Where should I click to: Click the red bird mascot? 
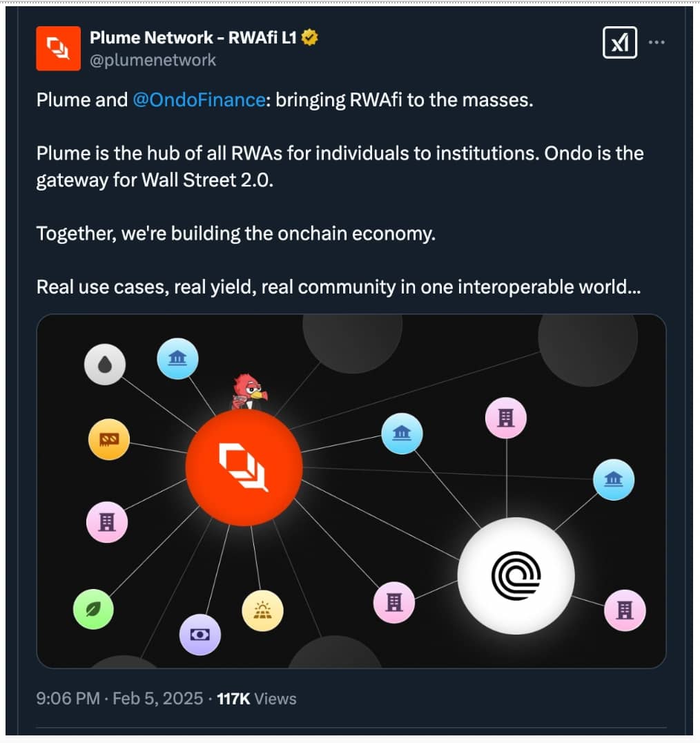pos(249,392)
